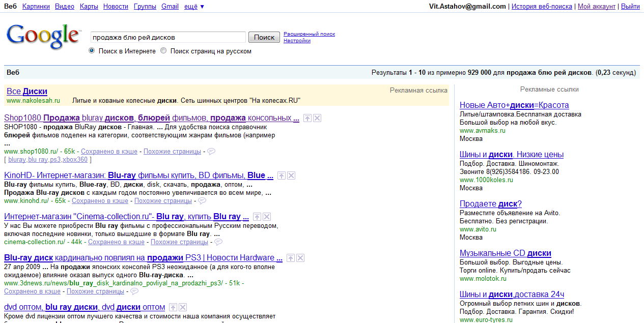The width and height of the screenshot is (644, 323).
Task: Open 'Новые Авто+диски=Красота' ad
Action: [514, 105]
